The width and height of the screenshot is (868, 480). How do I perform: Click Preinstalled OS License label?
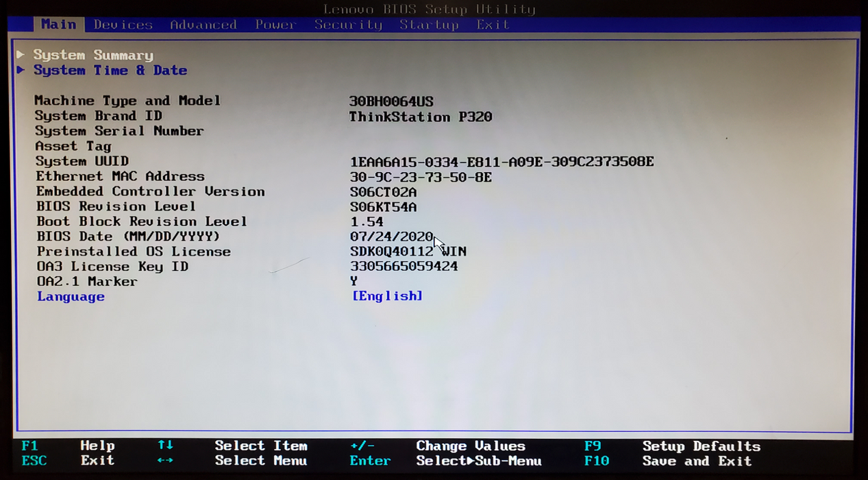point(134,252)
